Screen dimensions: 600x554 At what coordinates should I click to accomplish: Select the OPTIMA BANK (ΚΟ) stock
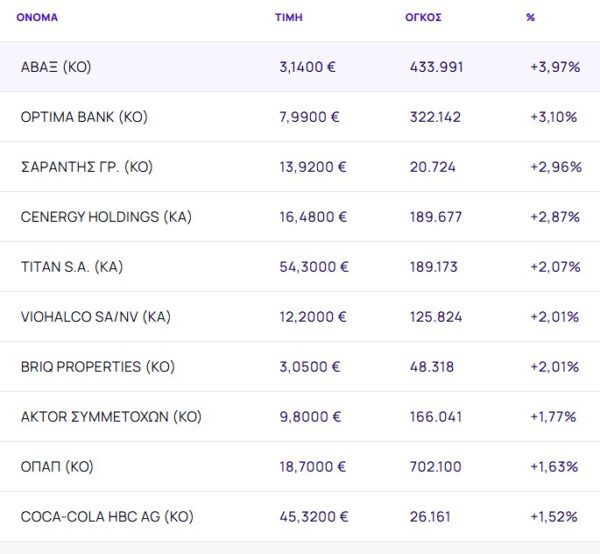(x=84, y=117)
